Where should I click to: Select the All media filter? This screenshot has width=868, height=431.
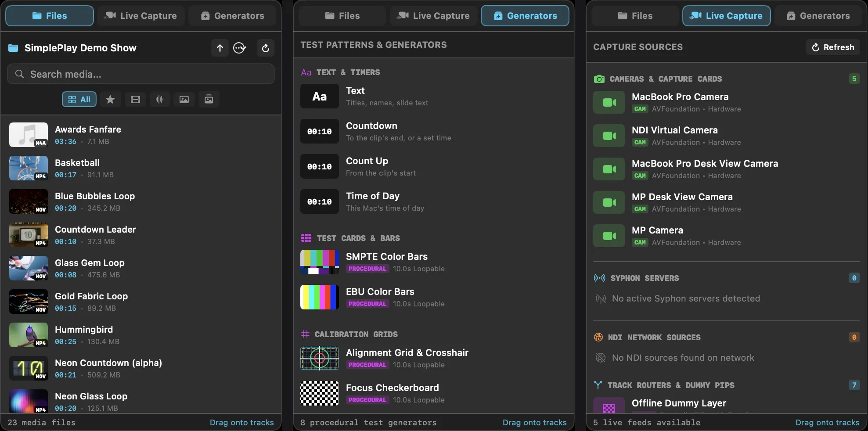pyautogui.click(x=79, y=99)
